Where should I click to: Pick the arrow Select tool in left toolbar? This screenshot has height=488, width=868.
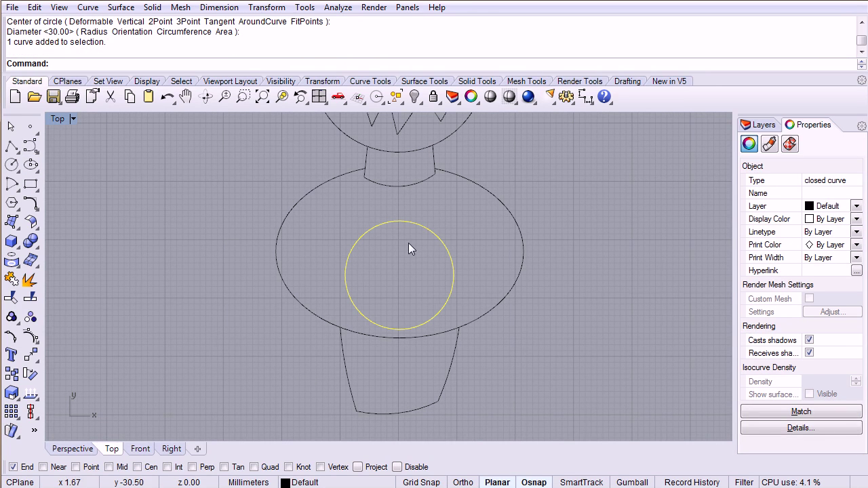(x=12, y=127)
